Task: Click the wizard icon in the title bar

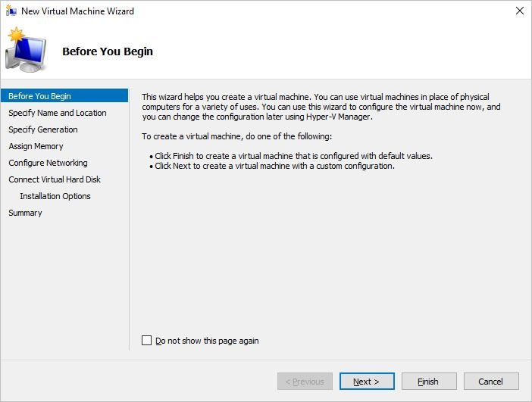Action: (11, 11)
